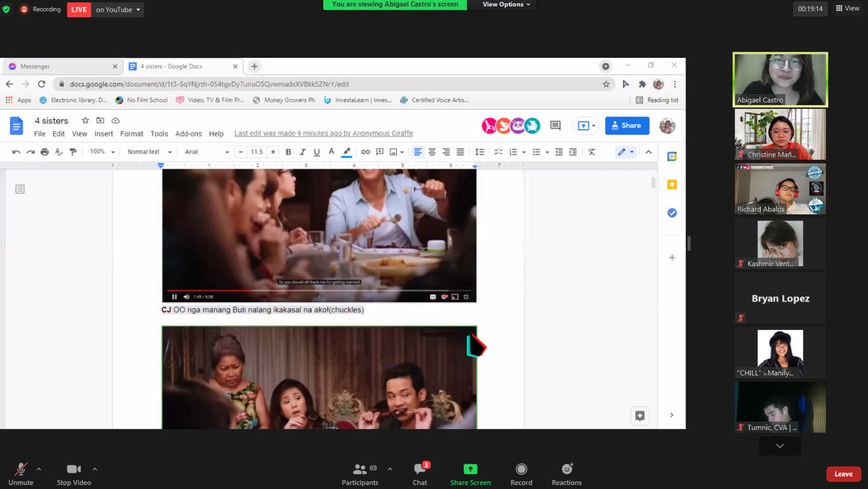The width and height of the screenshot is (868, 489).
Task: Star the 4 sisters document
Action: coord(85,121)
